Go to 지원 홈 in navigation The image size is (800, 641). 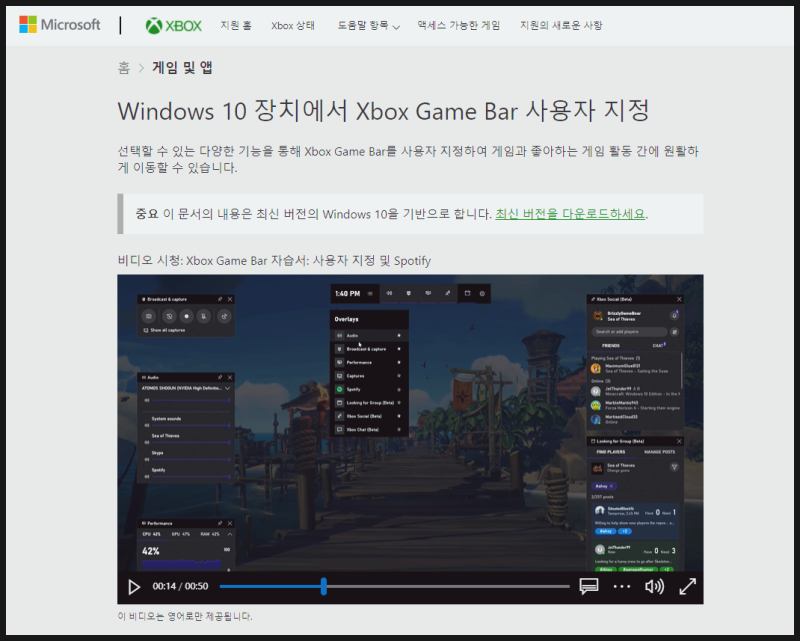236,26
